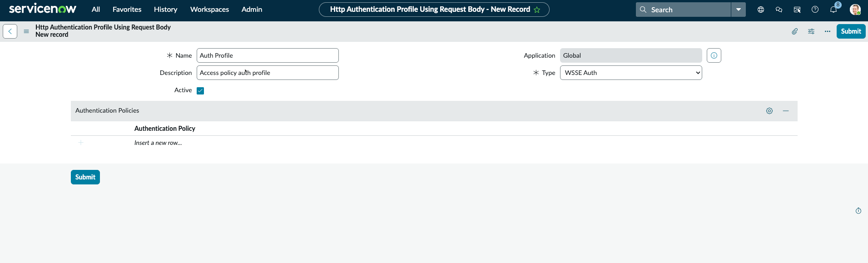Open the Workspaces menu
The height and width of the screenshot is (263, 868).
[209, 9]
